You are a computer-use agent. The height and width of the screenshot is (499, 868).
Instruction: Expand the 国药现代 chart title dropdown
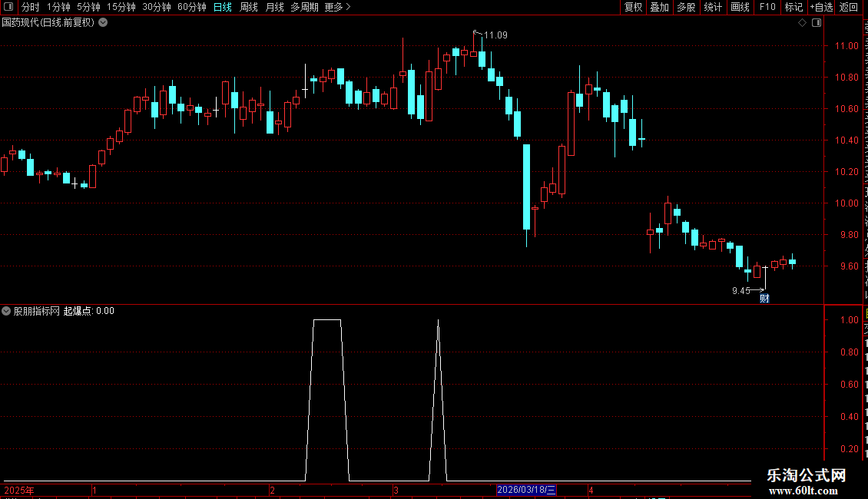pos(103,23)
